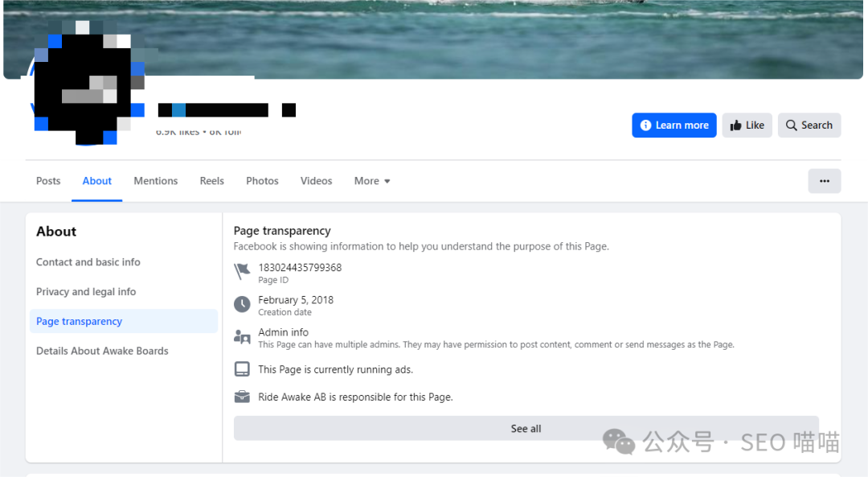
Task: Click the clock icon next to Creation date
Action: 242,304
